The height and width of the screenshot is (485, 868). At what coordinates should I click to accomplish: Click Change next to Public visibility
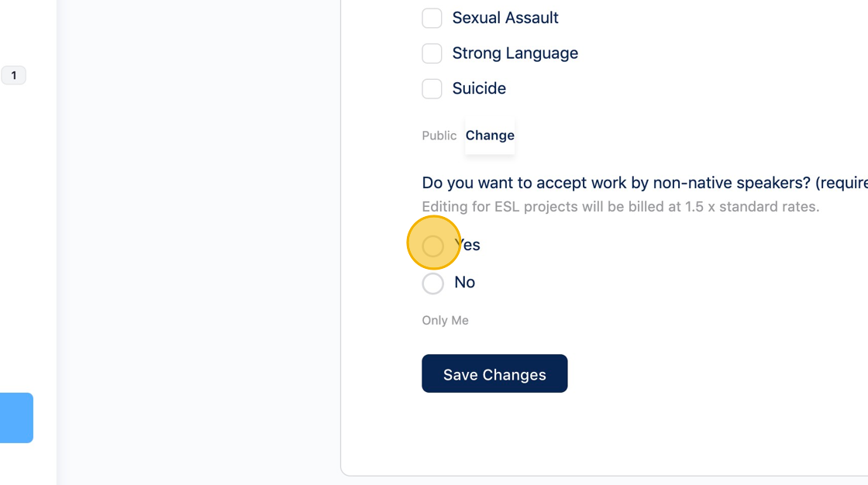point(490,136)
